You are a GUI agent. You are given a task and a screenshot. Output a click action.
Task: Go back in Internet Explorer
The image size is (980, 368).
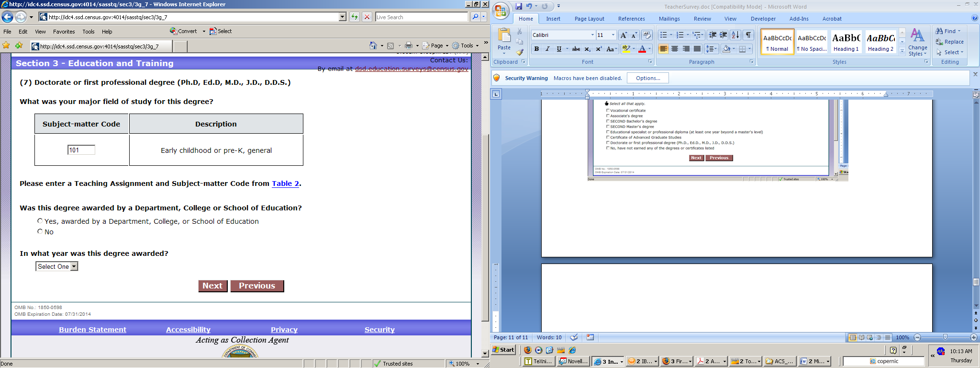(7, 17)
